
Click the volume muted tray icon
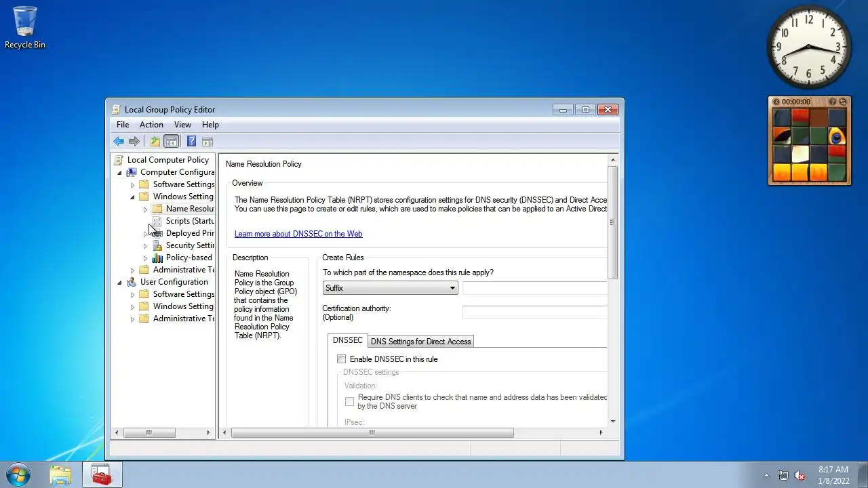800,475
